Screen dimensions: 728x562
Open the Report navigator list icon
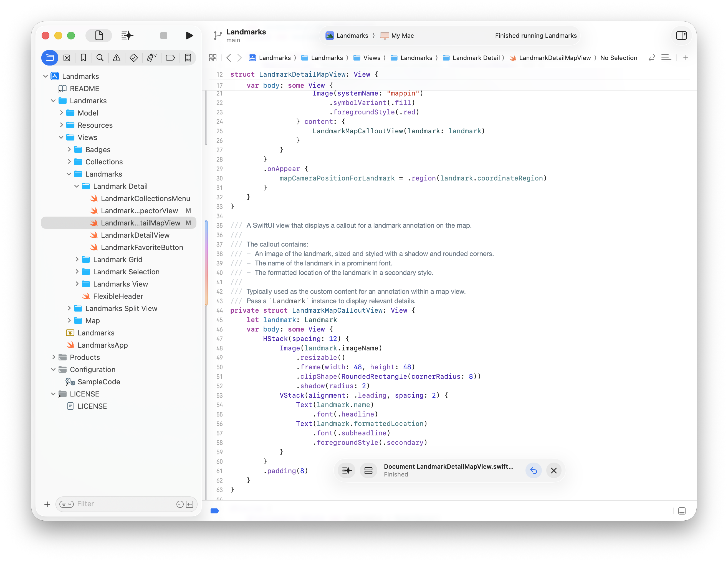[x=188, y=57]
